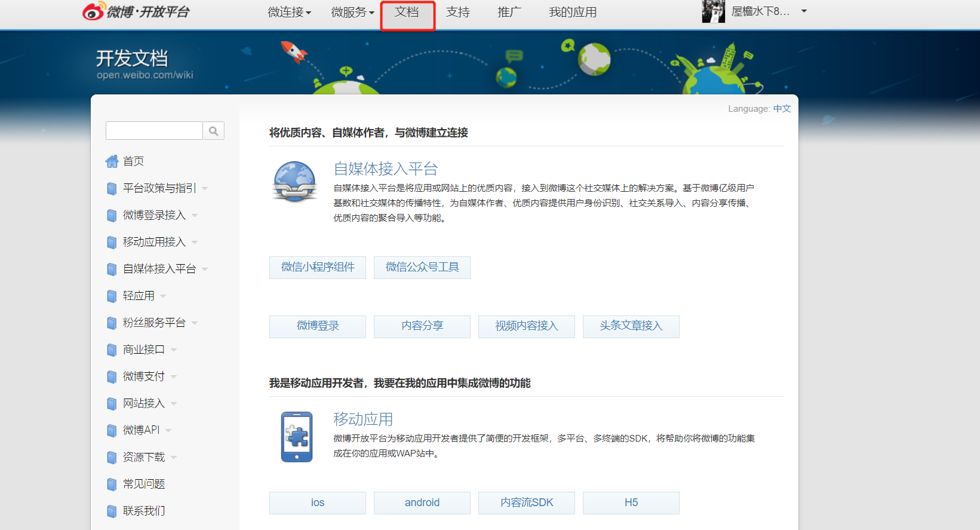The image size is (980, 530).
Task: Click the book icon beside 资源下载
Action: coord(112,458)
